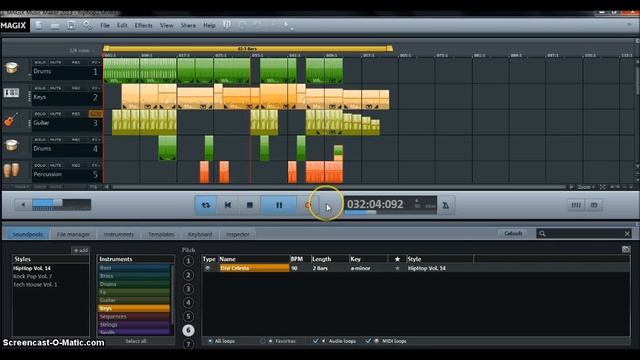Open the 1/4 note grid dropdown
Viewport: 640px width, 360px height.
(81, 51)
